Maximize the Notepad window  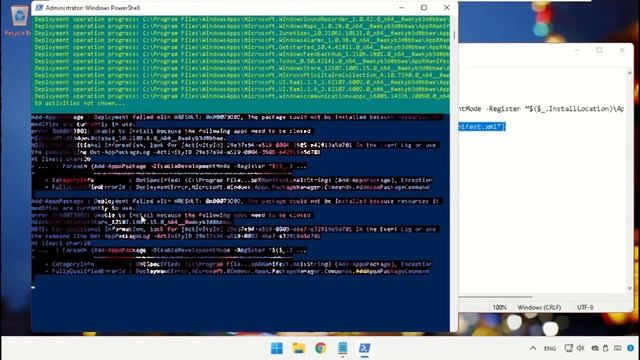599,50
